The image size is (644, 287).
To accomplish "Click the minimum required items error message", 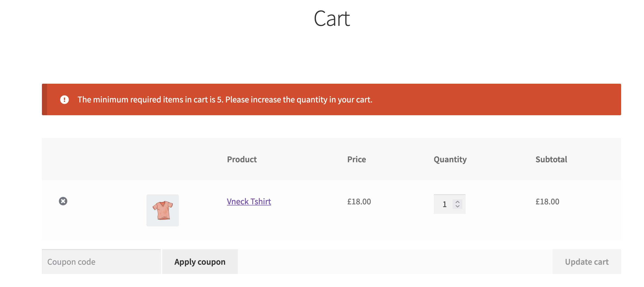I will (x=225, y=100).
